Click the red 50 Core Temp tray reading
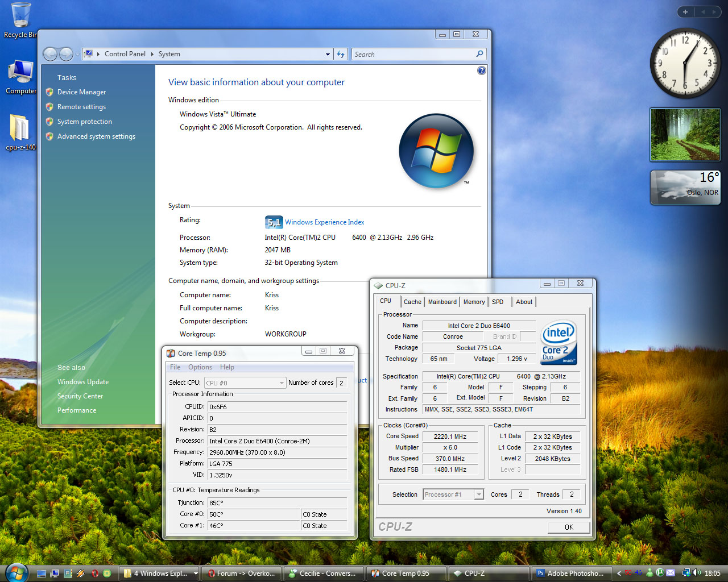The width and height of the screenshot is (728, 582). pyautogui.click(x=628, y=573)
